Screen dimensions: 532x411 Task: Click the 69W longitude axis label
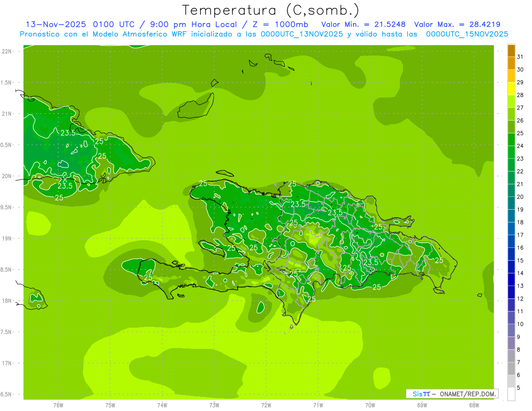point(422,405)
